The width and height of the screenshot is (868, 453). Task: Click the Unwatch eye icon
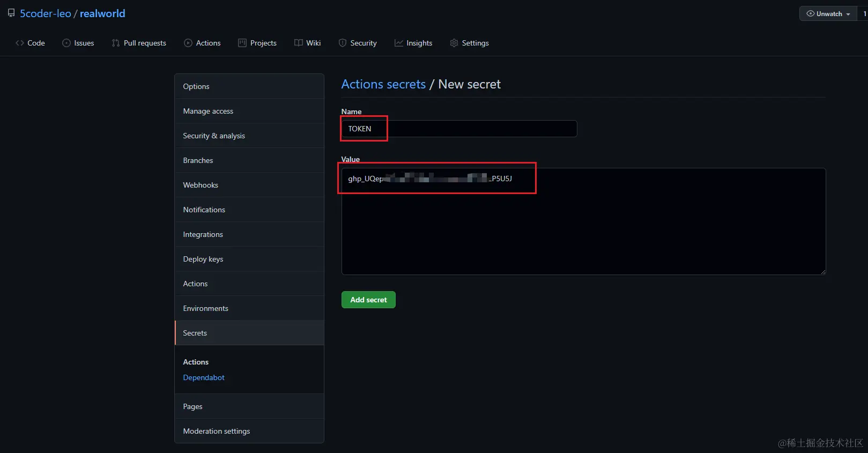pos(811,13)
